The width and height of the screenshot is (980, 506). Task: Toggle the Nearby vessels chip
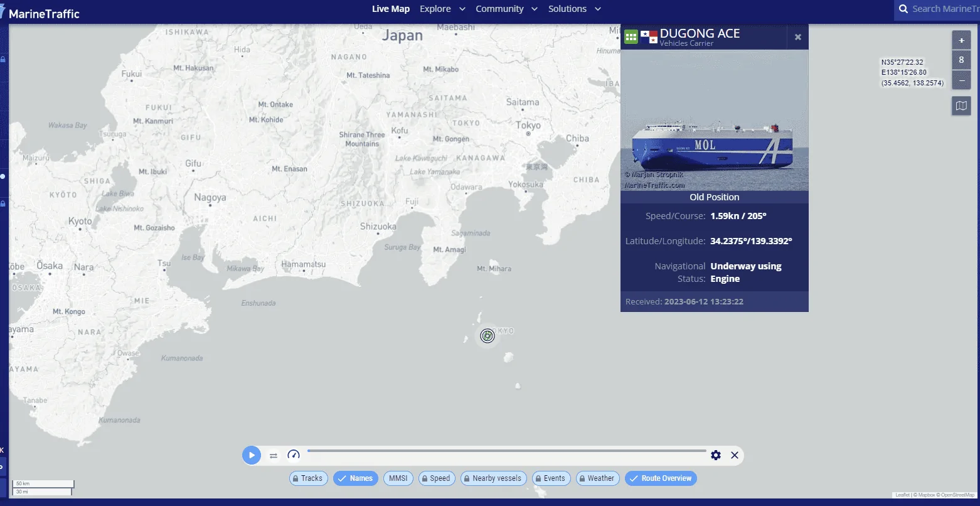pyautogui.click(x=494, y=478)
